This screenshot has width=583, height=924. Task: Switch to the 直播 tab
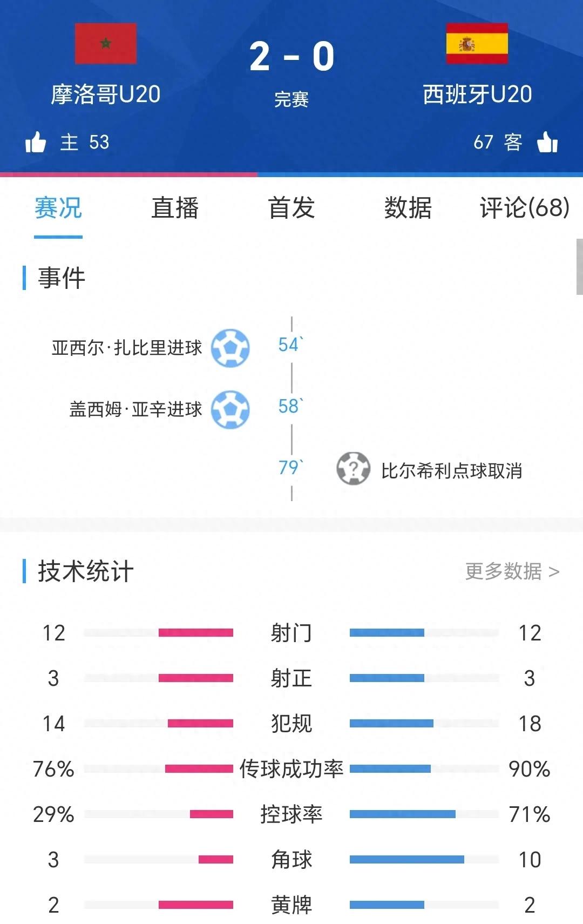tap(175, 208)
